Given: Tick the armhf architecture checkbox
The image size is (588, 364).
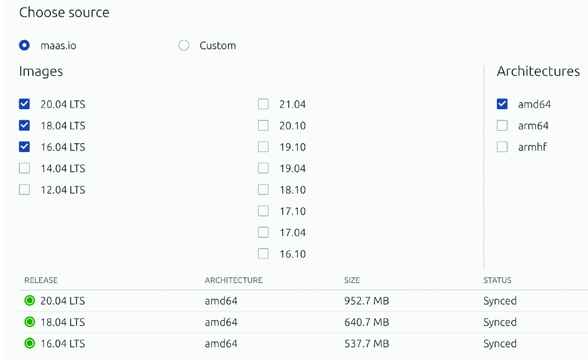Looking at the screenshot, I should 502,147.
